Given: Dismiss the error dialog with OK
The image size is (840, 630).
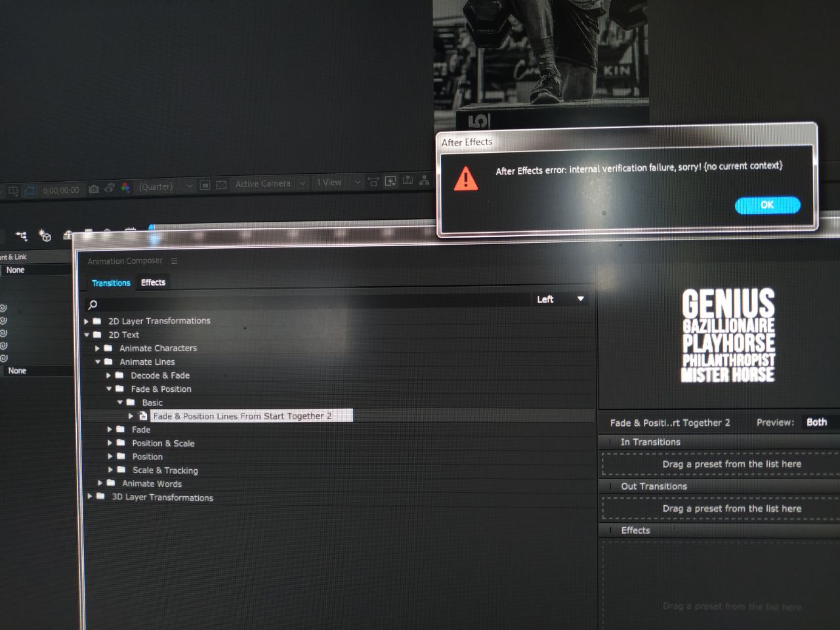Looking at the screenshot, I should pos(767,205).
